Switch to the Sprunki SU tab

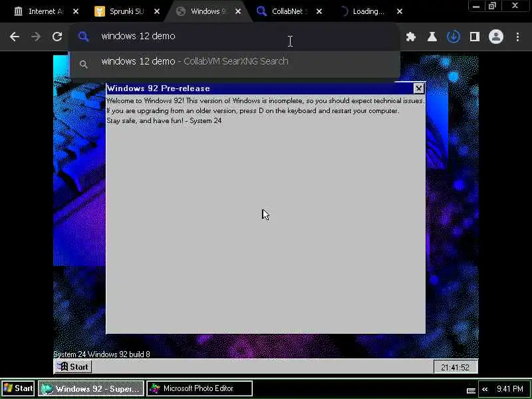coord(119,11)
